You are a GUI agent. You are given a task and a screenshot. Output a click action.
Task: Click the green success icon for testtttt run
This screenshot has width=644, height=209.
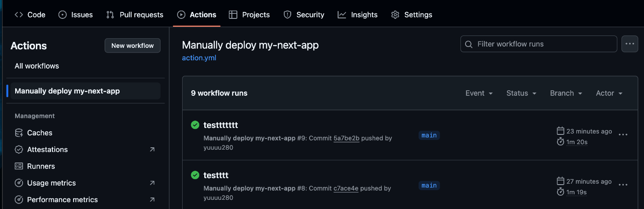195,175
